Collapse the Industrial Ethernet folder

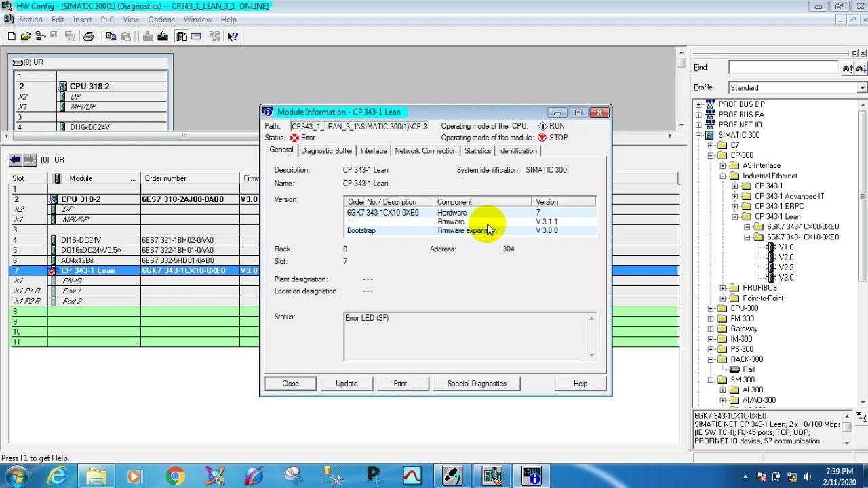pos(723,176)
